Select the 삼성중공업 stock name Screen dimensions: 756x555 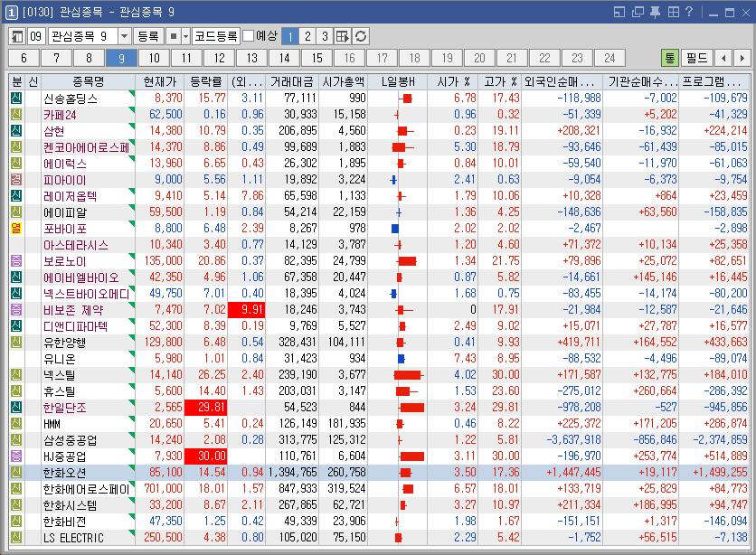click(71, 440)
